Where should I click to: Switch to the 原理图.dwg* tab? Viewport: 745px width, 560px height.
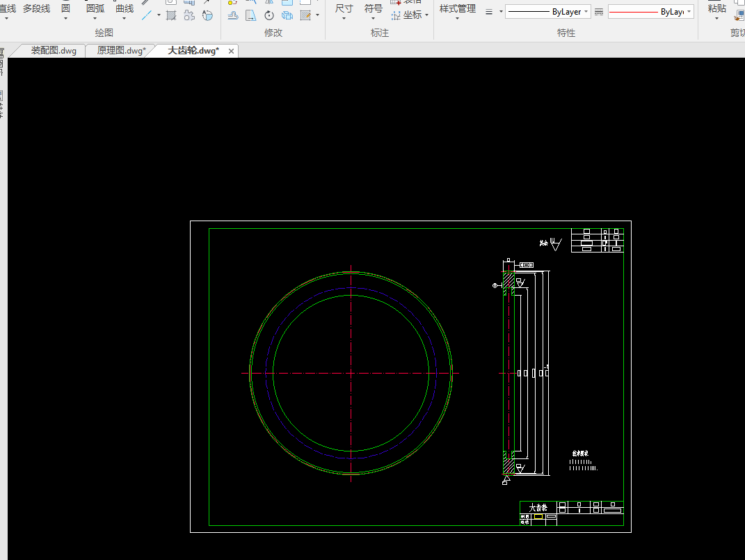(121, 51)
